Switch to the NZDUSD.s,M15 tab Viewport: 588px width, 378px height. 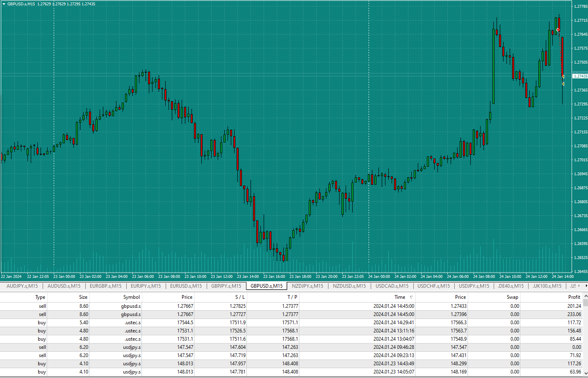[x=349, y=286]
